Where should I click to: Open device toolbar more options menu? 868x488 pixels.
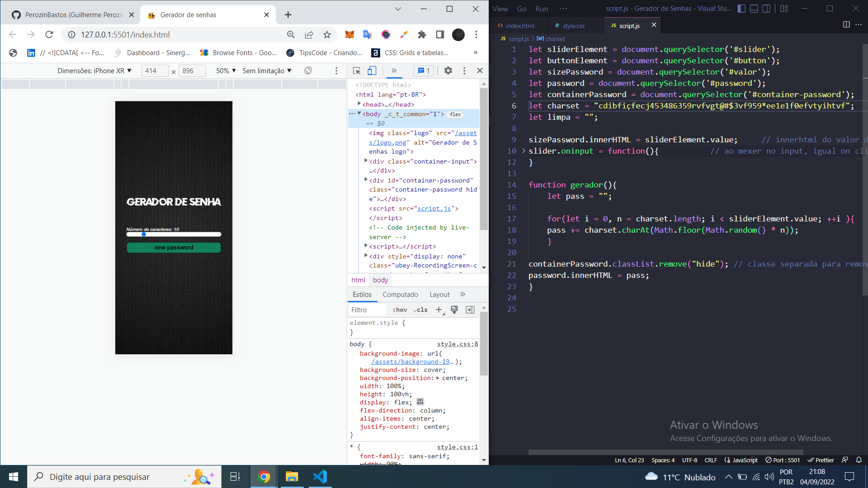336,70
